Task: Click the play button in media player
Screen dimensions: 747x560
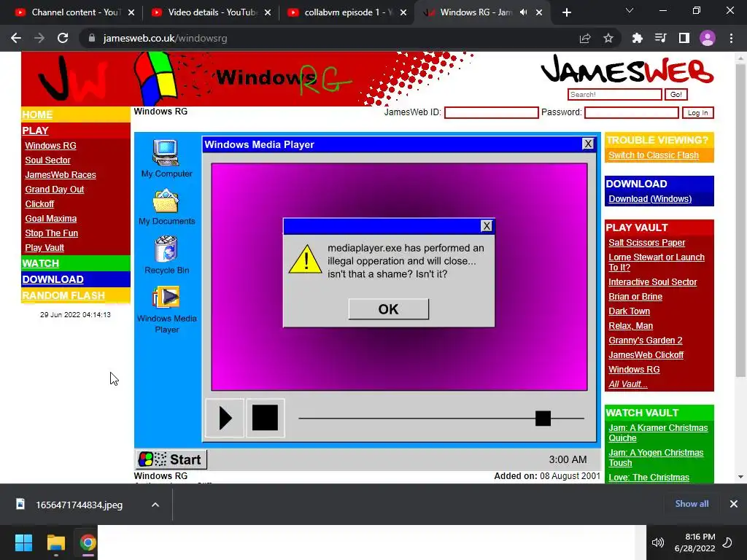Action: tap(225, 418)
